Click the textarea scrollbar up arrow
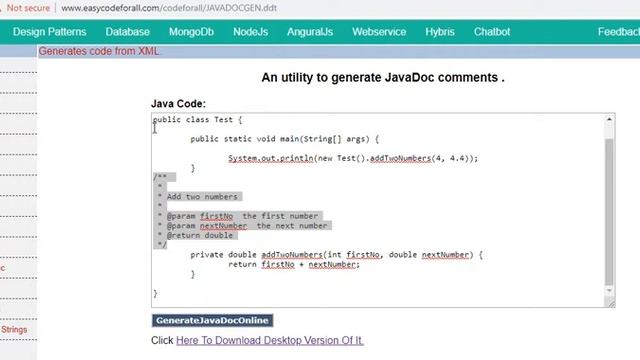Image resolution: width=640 pixels, height=360 pixels. (x=609, y=119)
